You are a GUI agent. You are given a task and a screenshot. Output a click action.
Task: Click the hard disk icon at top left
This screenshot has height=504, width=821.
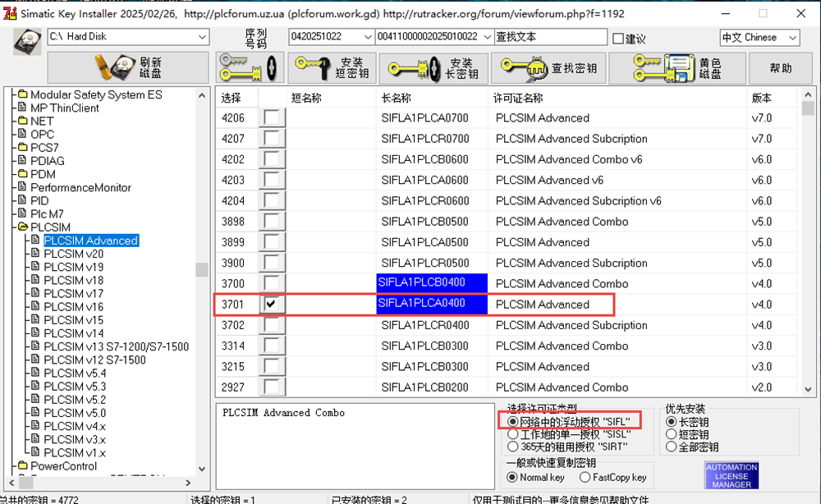[27, 42]
